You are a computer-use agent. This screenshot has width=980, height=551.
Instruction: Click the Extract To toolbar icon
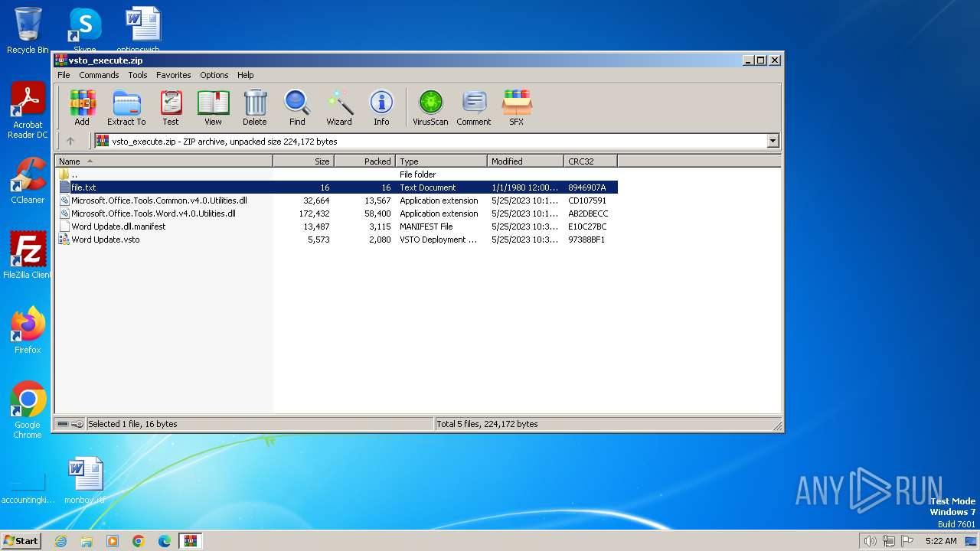coord(126,107)
